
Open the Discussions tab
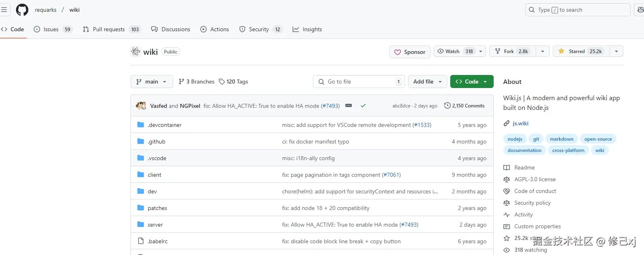point(171,29)
